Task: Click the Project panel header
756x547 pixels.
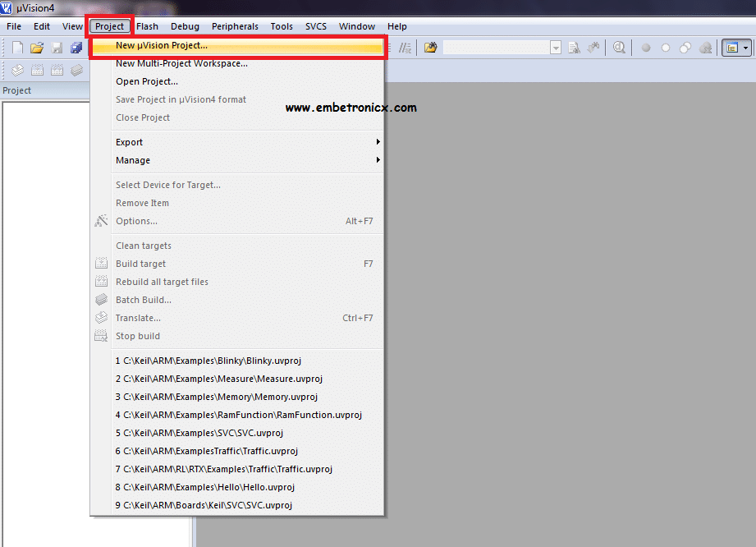Action: click(x=44, y=90)
